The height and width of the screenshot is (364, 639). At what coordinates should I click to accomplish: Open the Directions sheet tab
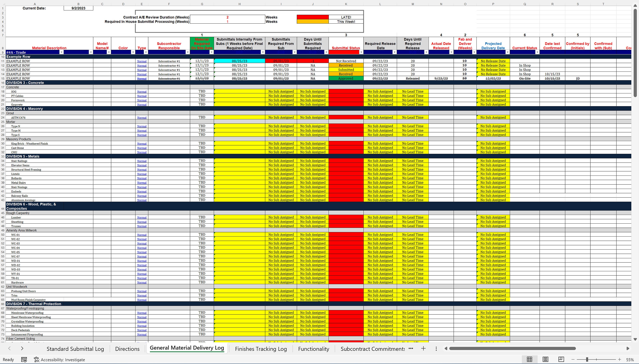[x=127, y=349]
